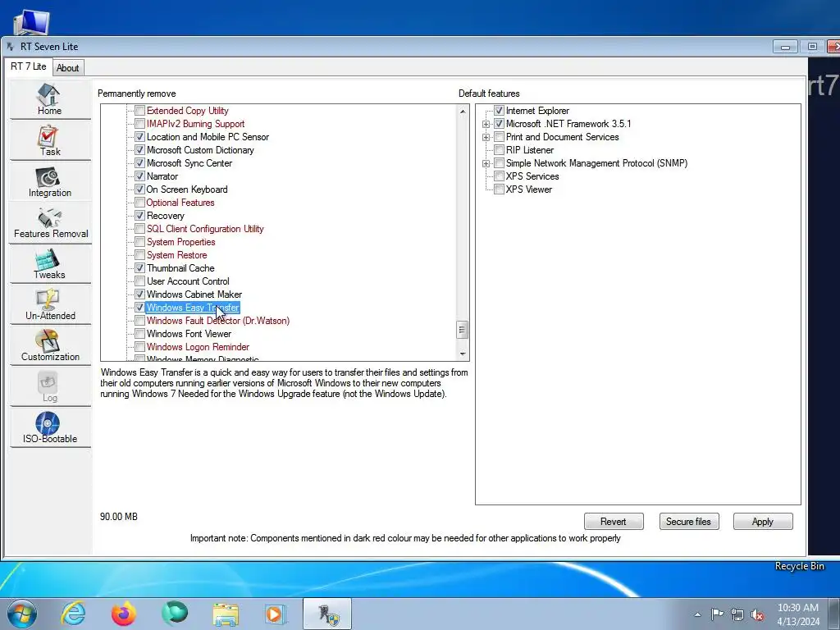Screen dimensions: 840x630
Task: Open Windows Explorer folder from taskbar
Action: pos(226,614)
